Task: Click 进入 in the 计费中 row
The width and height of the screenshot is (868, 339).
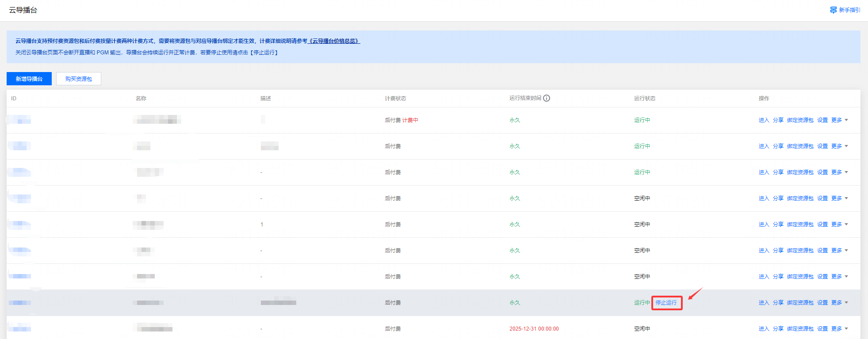Action: [x=764, y=120]
